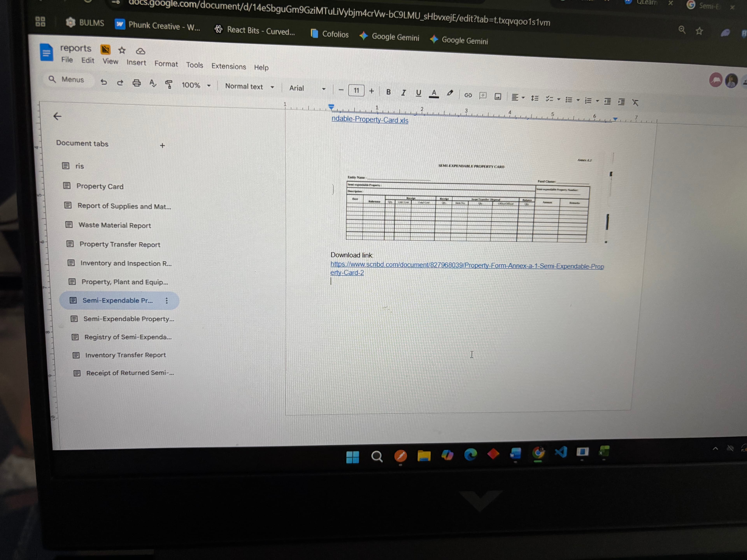Run spelling and grammar check icon

point(153,83)
